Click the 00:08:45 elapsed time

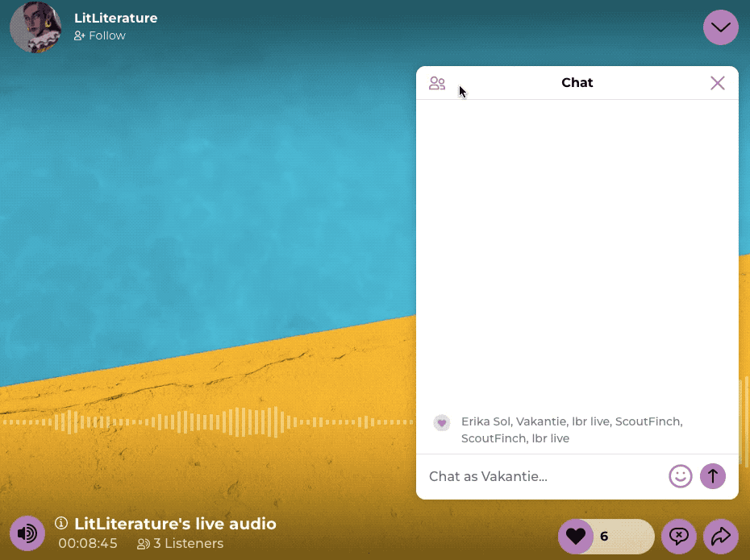click(x=88, y=544)
